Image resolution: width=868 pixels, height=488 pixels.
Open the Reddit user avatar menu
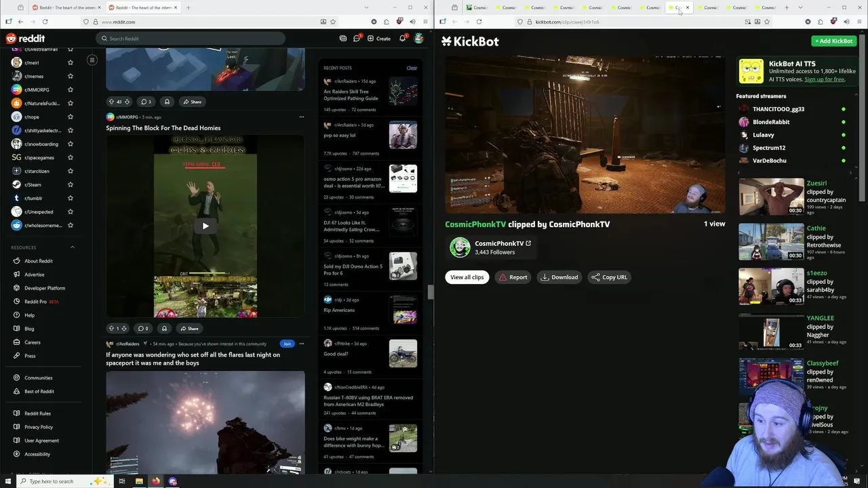coord(419,39)
